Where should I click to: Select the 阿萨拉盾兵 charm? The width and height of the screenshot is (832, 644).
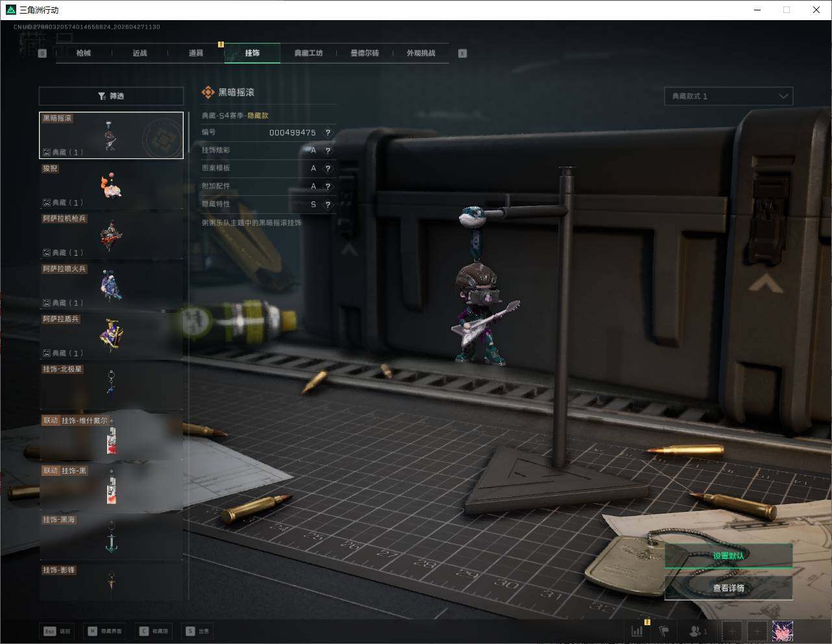tap(111, 335)
